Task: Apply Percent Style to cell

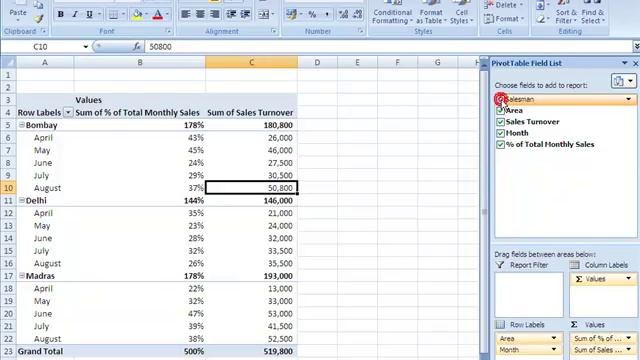Action: click(x=312, y=14)
